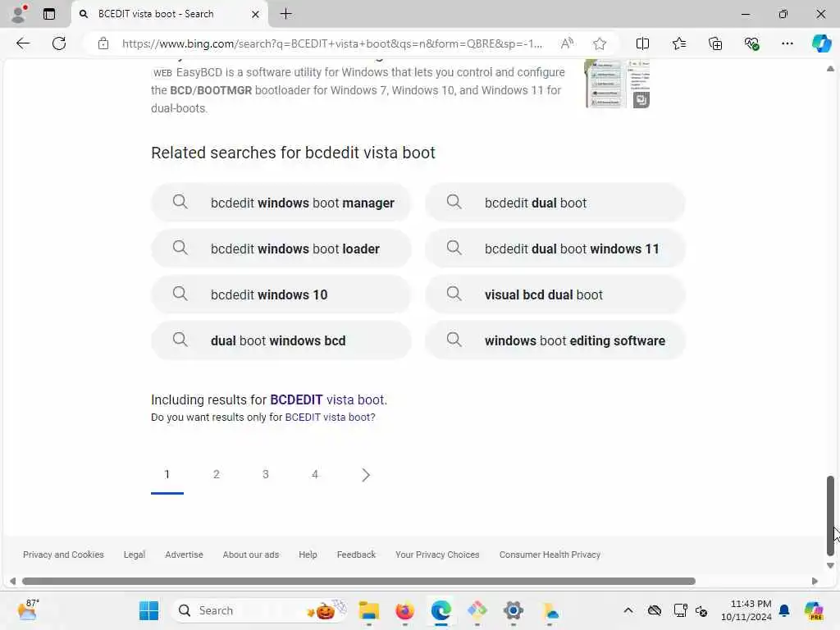Click horizontal scrollbar left arrow
Image resolution: width=840 pixels, height=630 pixels.
[13, 582]
